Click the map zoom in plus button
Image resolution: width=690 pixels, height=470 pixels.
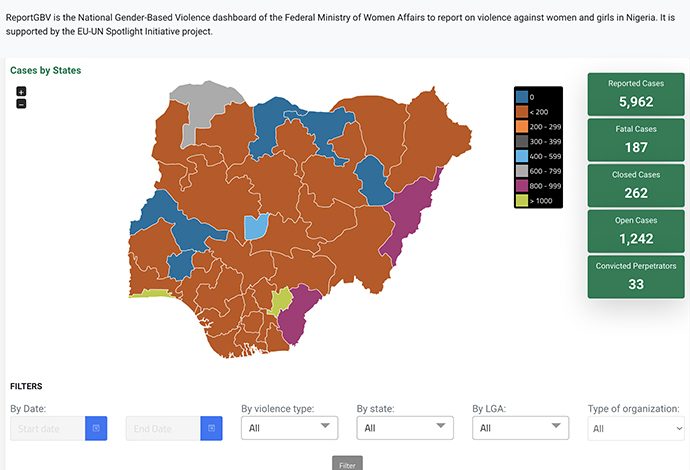(21, 91)
